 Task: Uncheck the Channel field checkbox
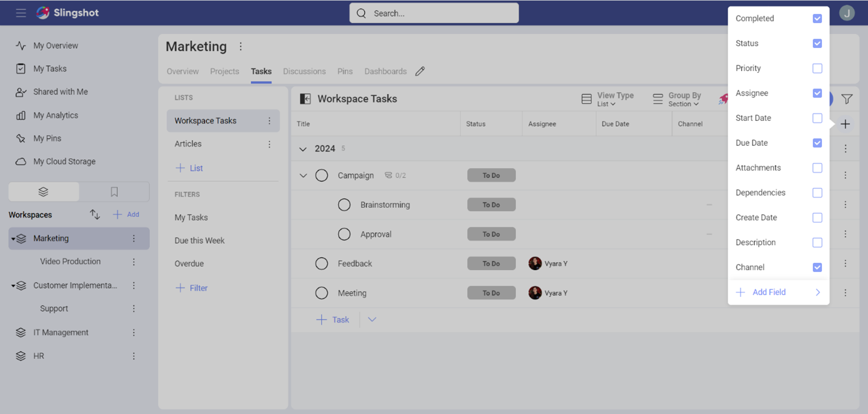pyautogui.click(x=817, y=268)
